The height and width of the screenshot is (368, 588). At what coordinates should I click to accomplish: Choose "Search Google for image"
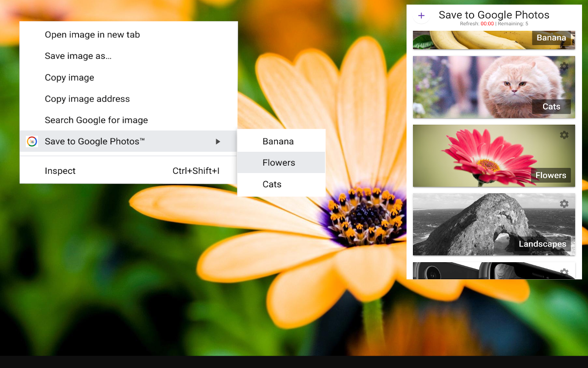click(96, 120)
